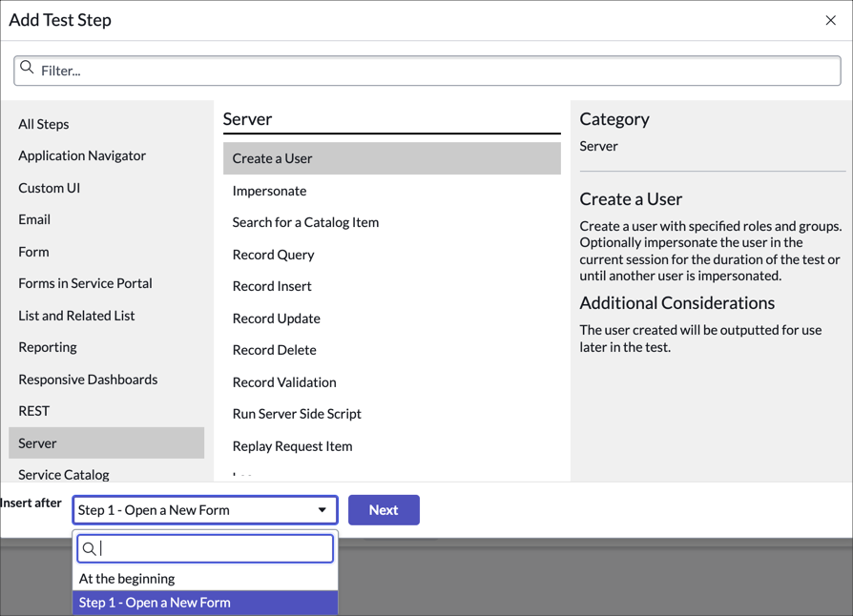Open the All Steps category

(43, 124)
